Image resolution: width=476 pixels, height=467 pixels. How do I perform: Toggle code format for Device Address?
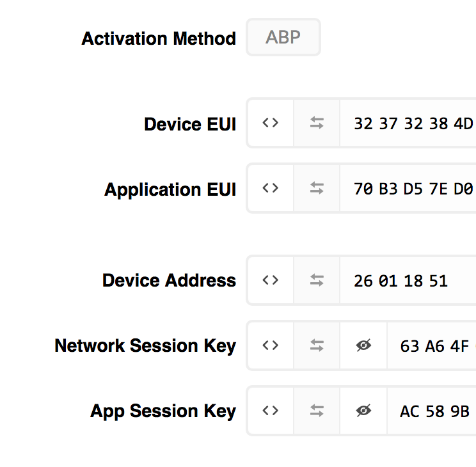tap(271, 280)
